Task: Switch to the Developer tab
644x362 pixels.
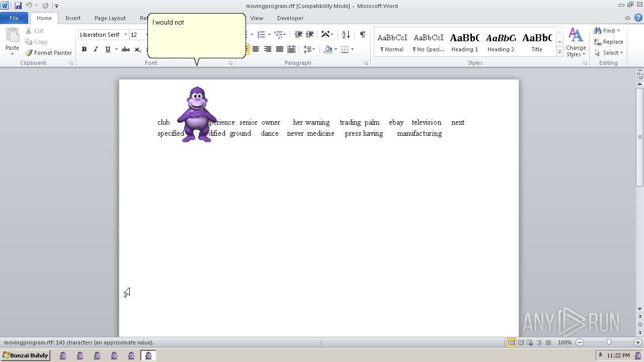Action: [x=290, y=18]
